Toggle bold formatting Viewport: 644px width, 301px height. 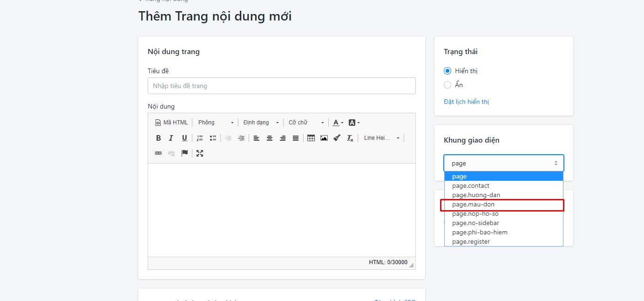click(158, 138)
